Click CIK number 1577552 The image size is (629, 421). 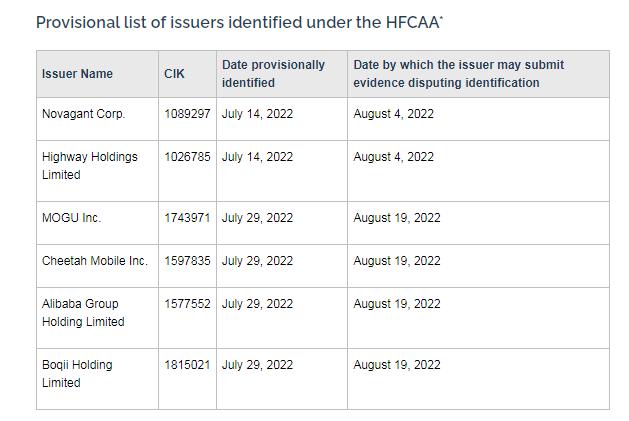[x=187, y=304]
